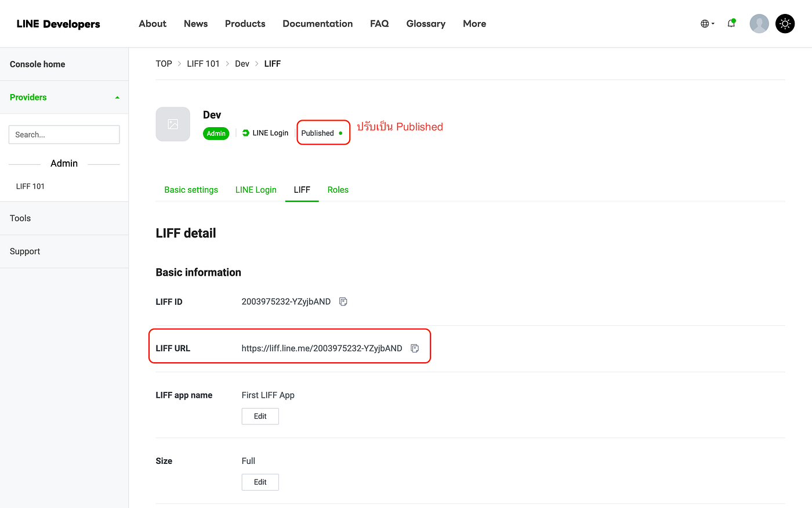Open the language globe selector
812x508 pixels.
(x=707, y=24)
